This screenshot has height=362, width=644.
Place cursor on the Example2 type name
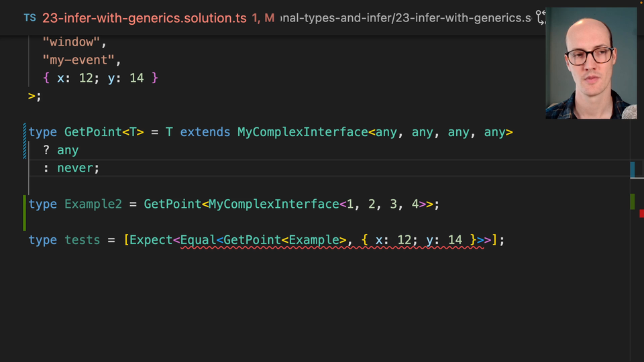click(93, 204)
